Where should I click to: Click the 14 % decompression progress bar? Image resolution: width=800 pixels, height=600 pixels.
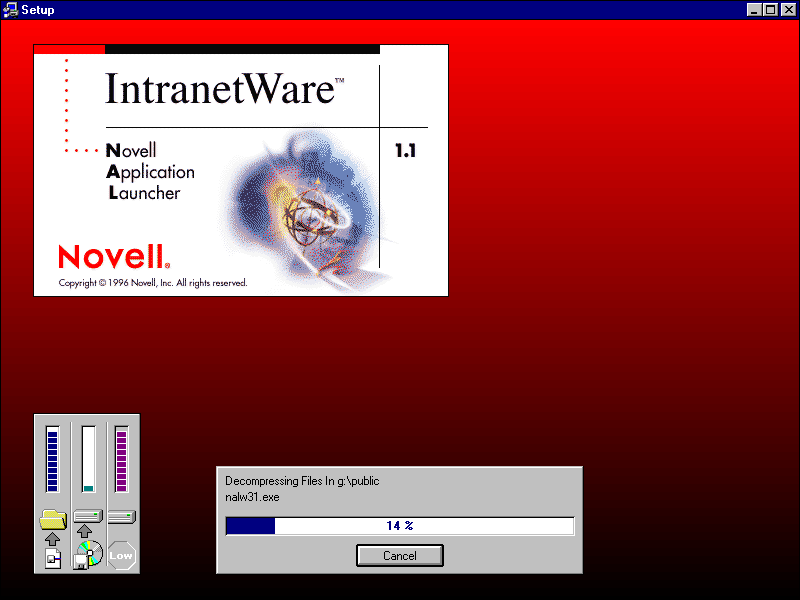point(400,526)
